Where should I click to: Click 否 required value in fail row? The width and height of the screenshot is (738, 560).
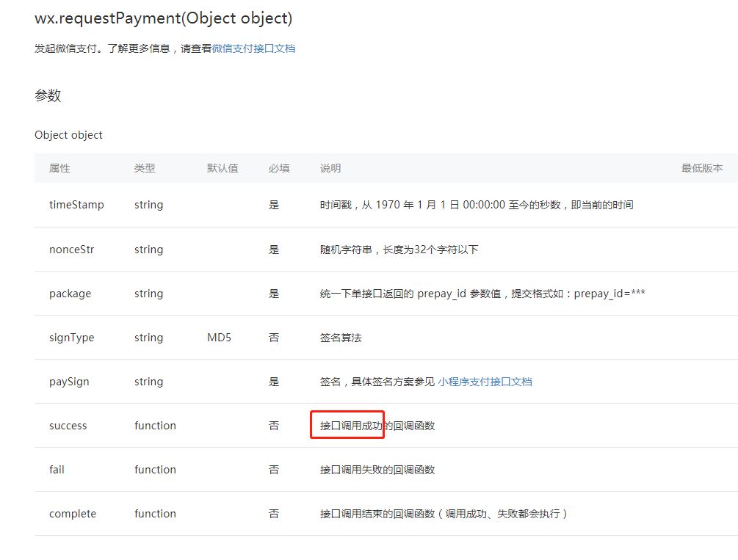[274, 470]
